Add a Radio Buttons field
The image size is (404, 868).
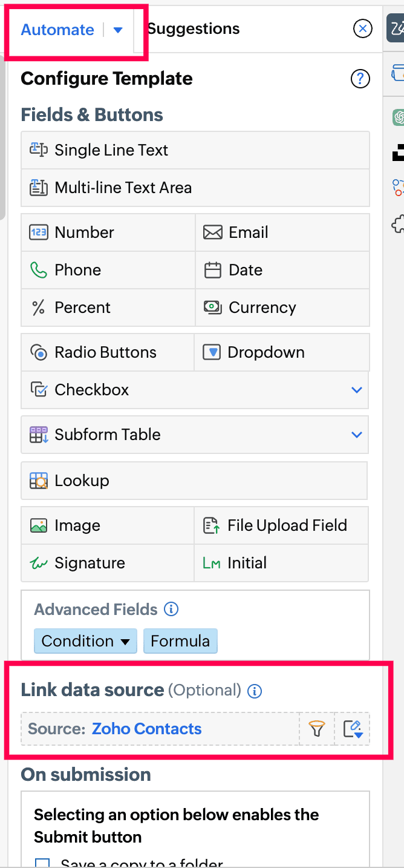click(105, 352)
